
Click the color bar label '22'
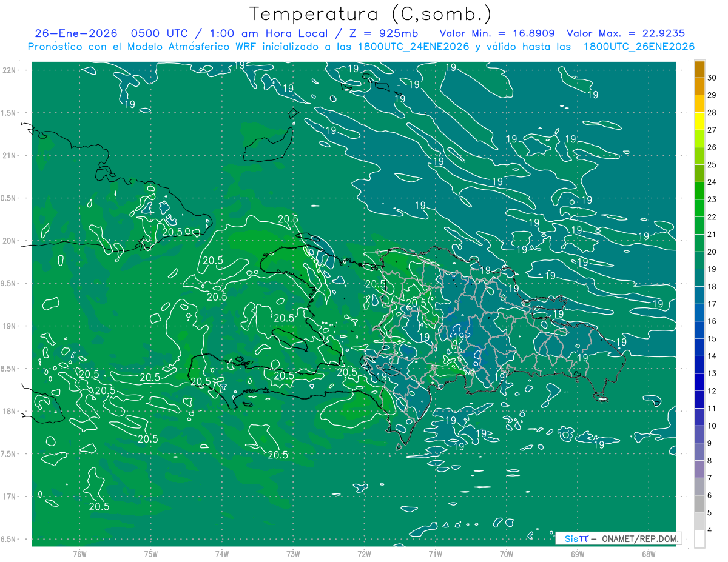[x=712, y=216]
